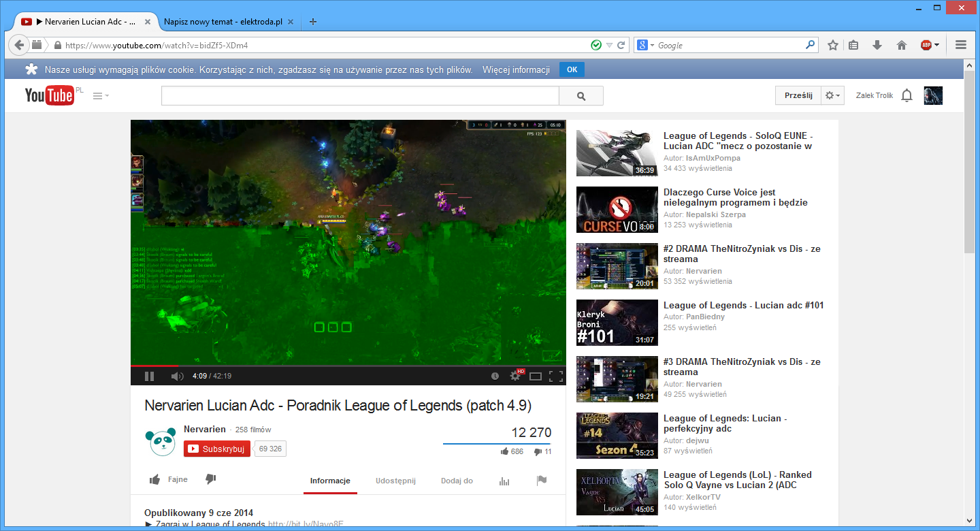Open Nervarien channel name link
This screenshot has width=980, height=531.
pos(205,429)
